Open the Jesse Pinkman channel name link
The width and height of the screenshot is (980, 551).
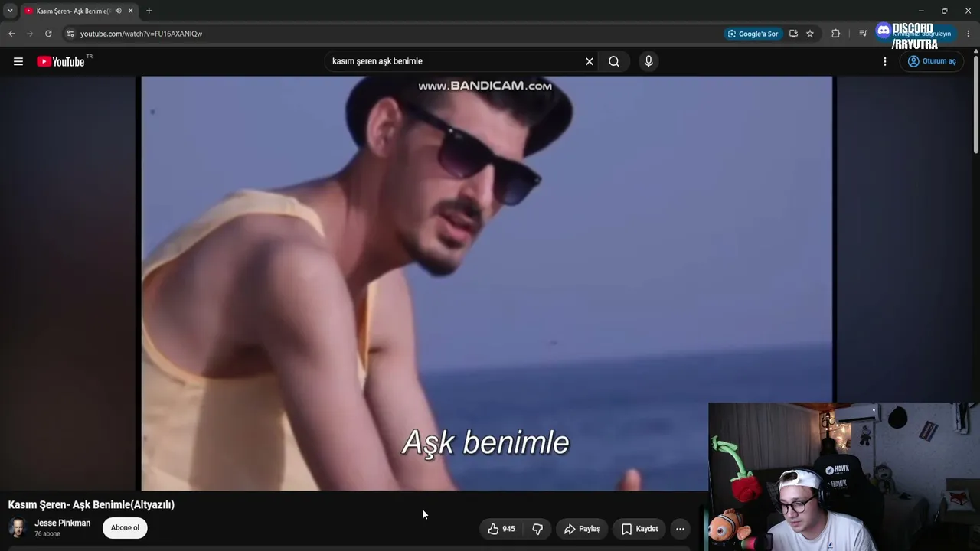tap(62, 523)
